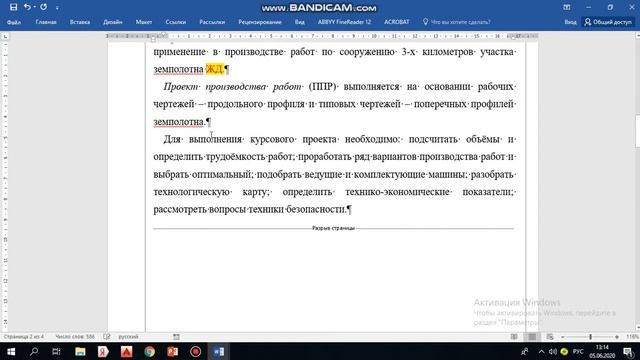
Task: Switch to Print Layout view
Action: [532, 337]
